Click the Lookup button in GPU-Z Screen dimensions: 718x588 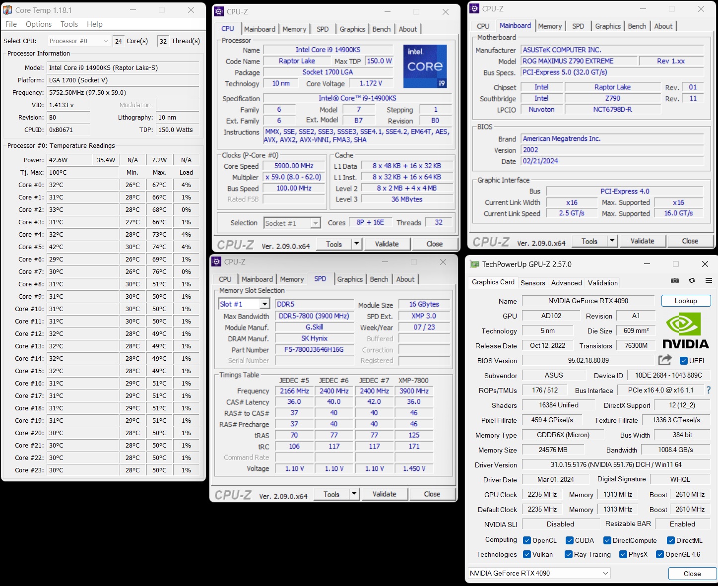pos(686,301)
